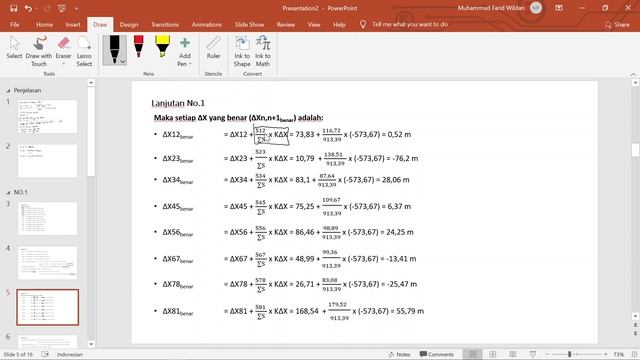Open the File menu
The image size is (640, 360).
pos(15,24)
